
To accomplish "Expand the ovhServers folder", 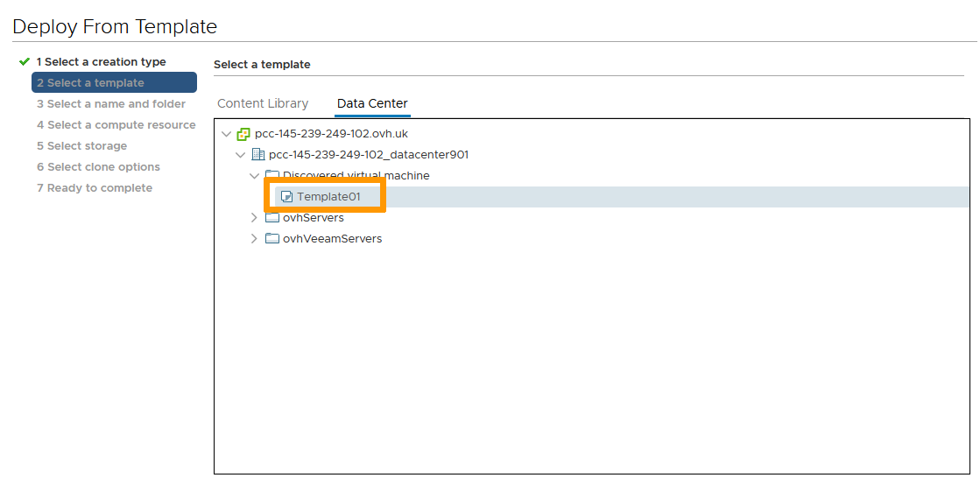I will pos(255,218).
